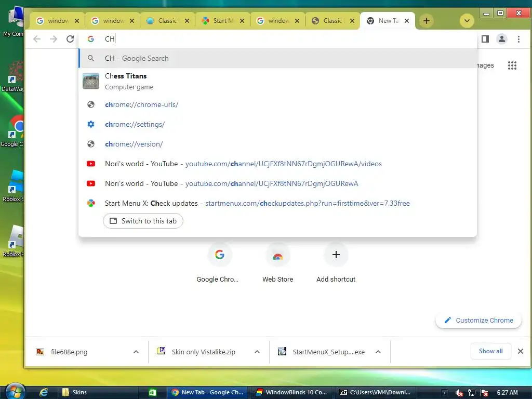Click the settings gear icon in suggestions
The height and width of the screenshot is (399, 532).
click(91, 124)
